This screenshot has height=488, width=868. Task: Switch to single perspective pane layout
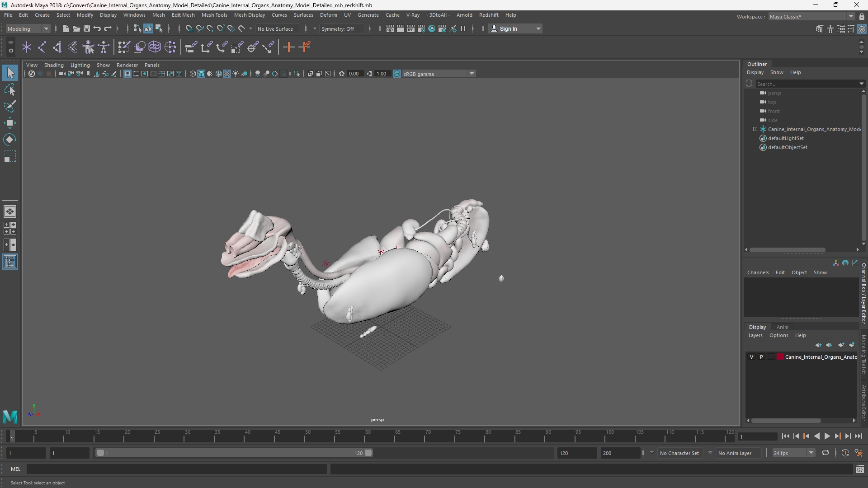coord(10,211)
